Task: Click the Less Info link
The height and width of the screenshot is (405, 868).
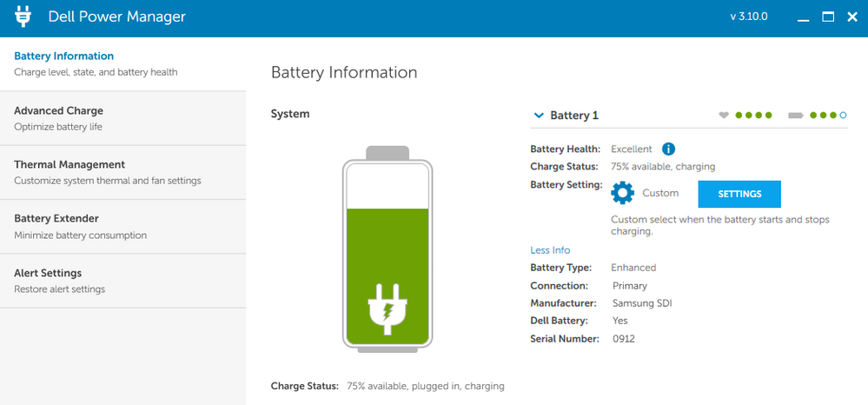Action: tap(550, 250)
